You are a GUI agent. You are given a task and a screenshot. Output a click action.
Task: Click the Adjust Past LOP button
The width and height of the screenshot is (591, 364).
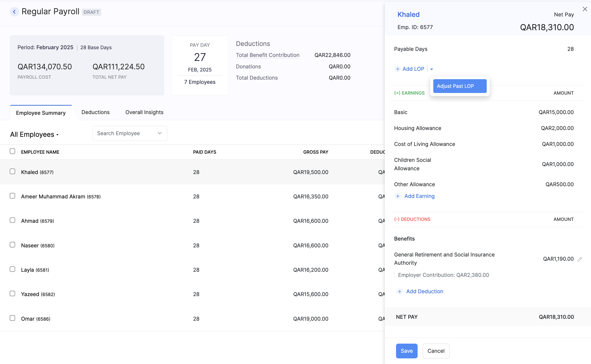pos(460,86)
